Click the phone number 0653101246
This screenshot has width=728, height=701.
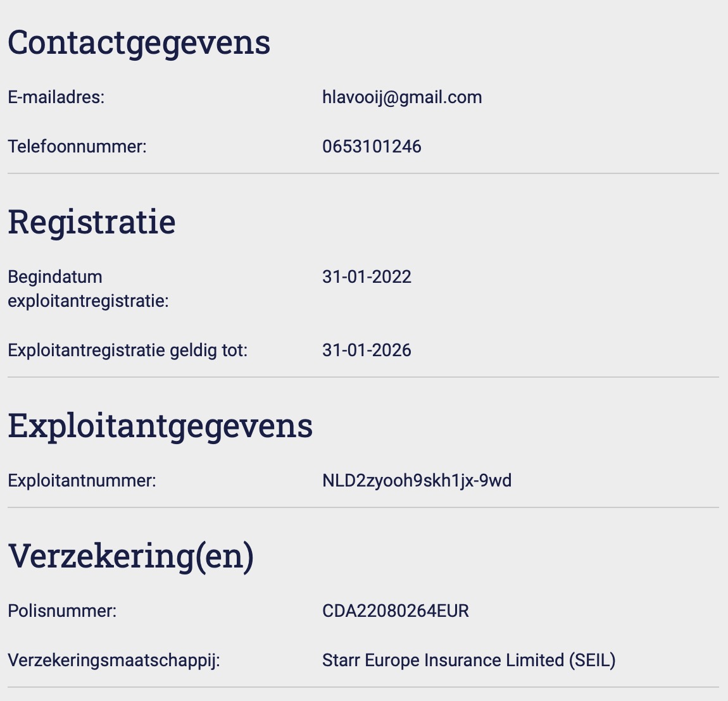click(x=372, y=147)
